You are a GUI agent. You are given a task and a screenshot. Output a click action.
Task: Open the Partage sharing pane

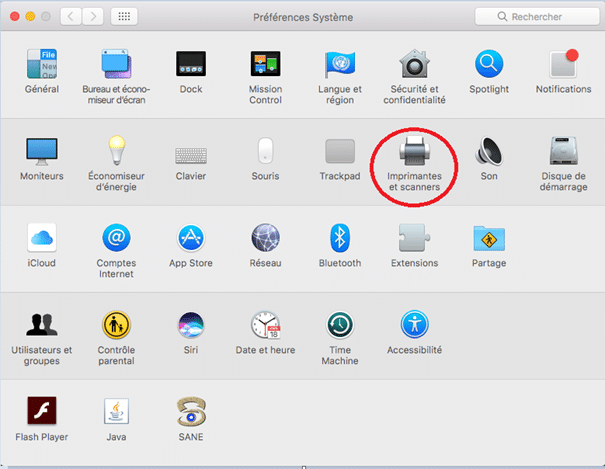tap(489, 239)
